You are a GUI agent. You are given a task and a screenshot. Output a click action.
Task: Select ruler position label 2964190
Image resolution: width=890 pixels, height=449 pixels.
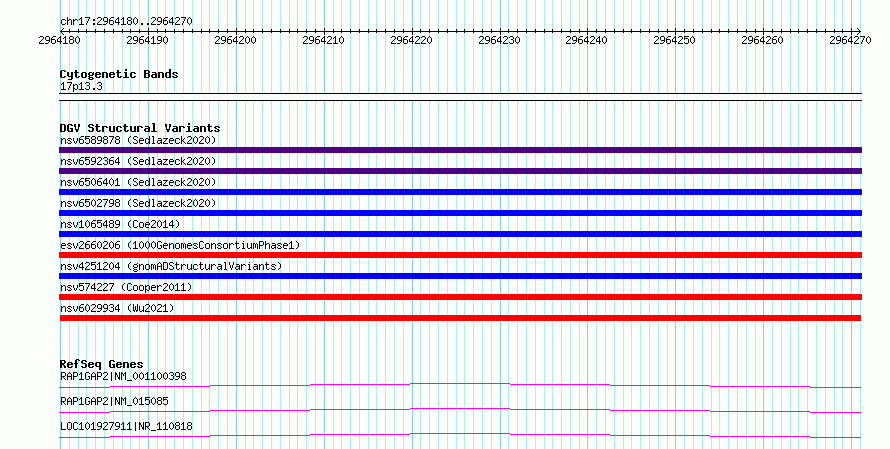click(x=148, y=40)
